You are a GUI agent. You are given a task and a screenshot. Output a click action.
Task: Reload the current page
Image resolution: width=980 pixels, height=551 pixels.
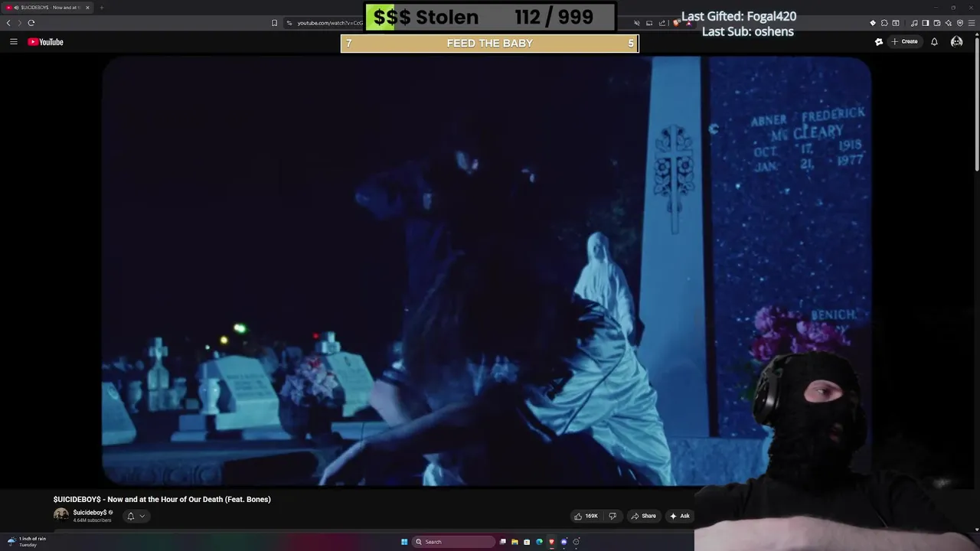click(31, 23)
